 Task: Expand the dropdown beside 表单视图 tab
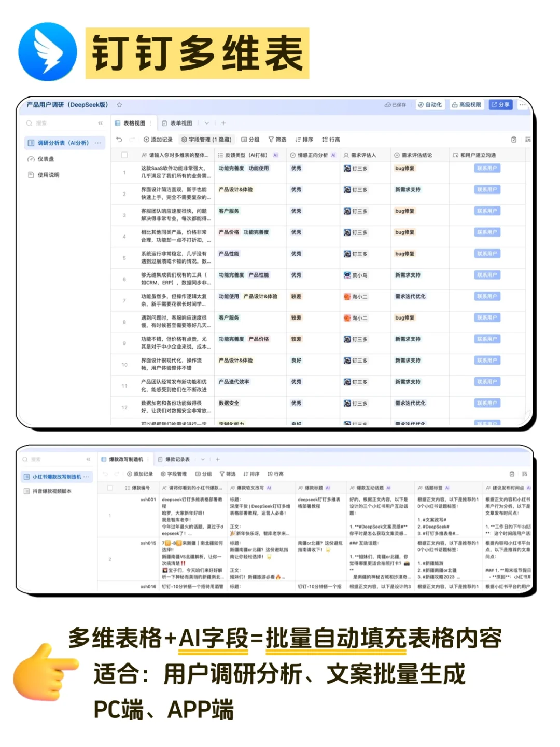(206, 123)
